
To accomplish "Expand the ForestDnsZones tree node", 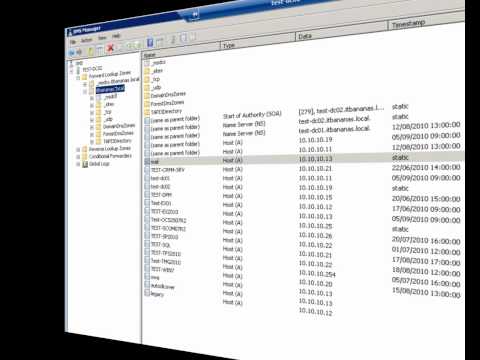I will pos(92,135).
